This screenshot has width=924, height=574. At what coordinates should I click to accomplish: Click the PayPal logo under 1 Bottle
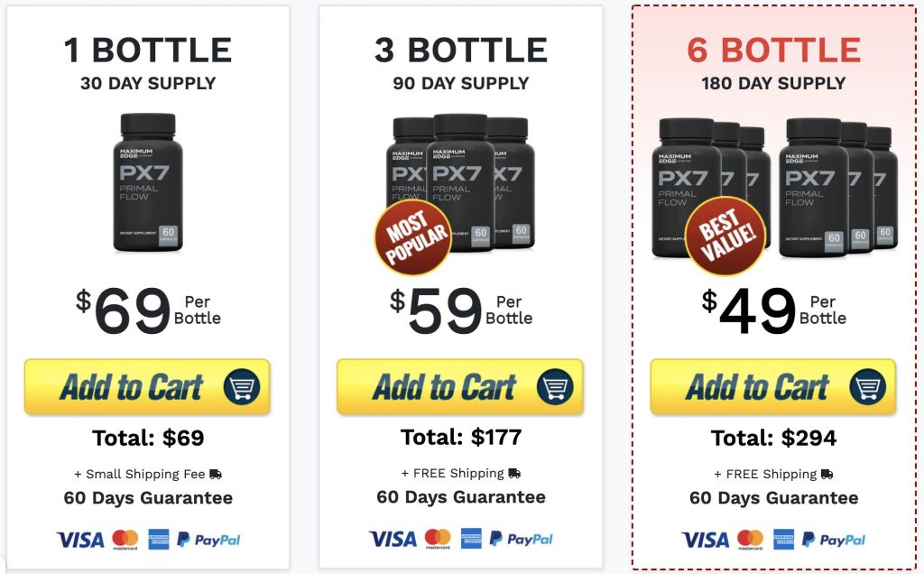point(208,540)
